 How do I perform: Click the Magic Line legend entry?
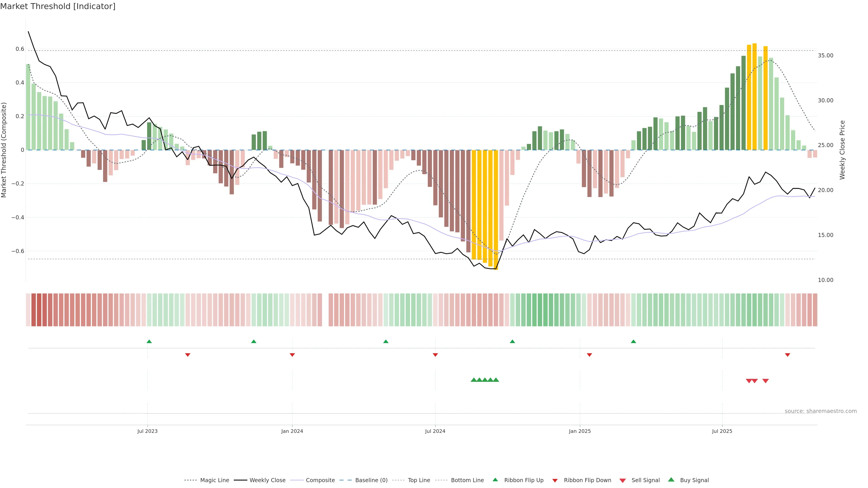coord(214,480)
